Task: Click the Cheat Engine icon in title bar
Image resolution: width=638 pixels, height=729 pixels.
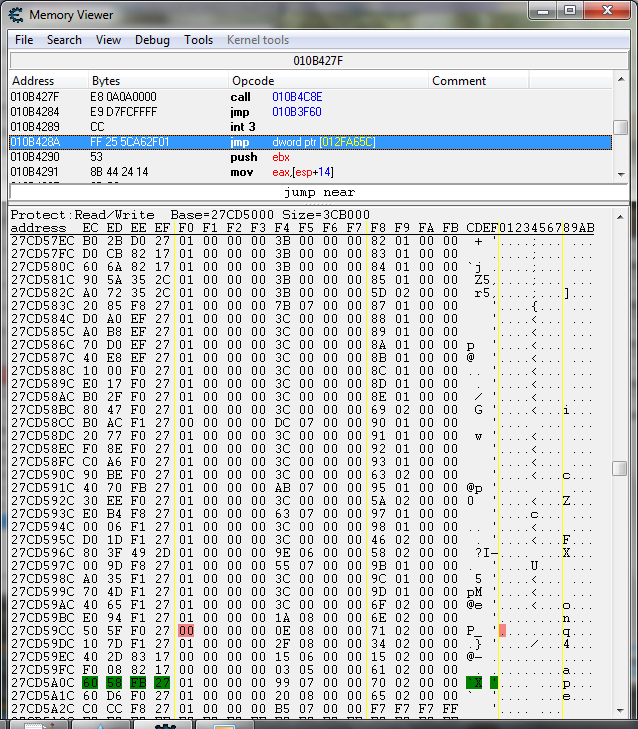Action: (x=15, y=14)
